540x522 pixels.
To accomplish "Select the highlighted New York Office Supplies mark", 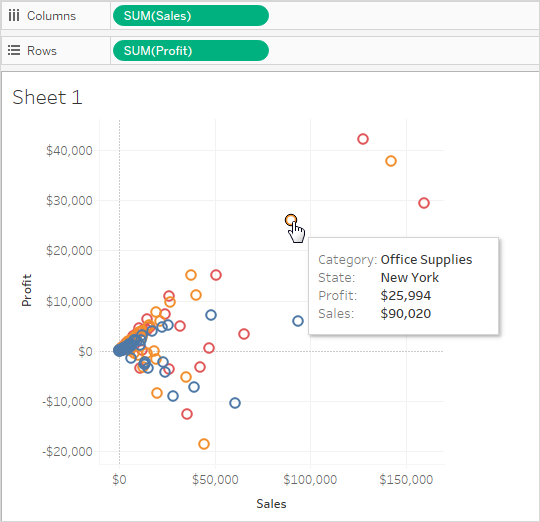I will point(291,220).
